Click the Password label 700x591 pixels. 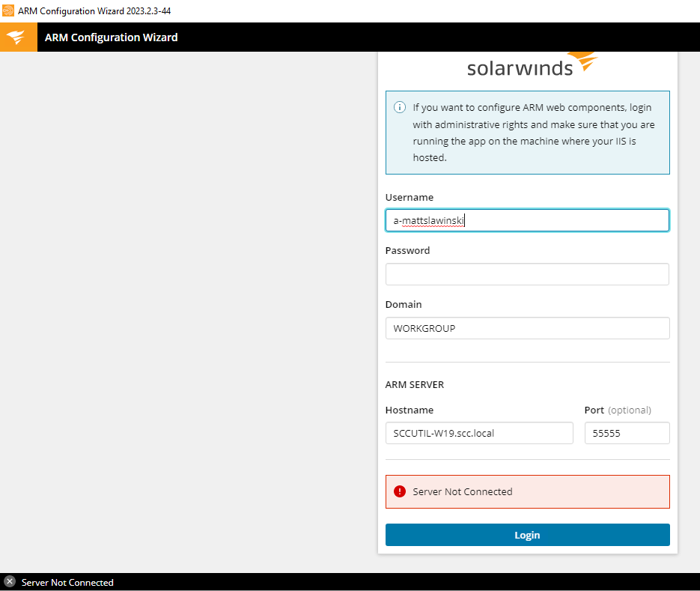click(407, 251)
